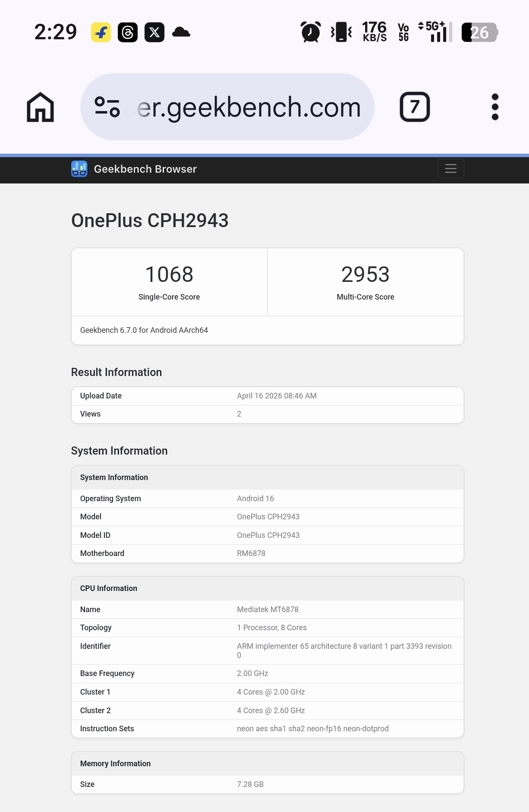529x812 pixels.
Task: Click the Geekbench Browser title link
Action: [145, 169]
